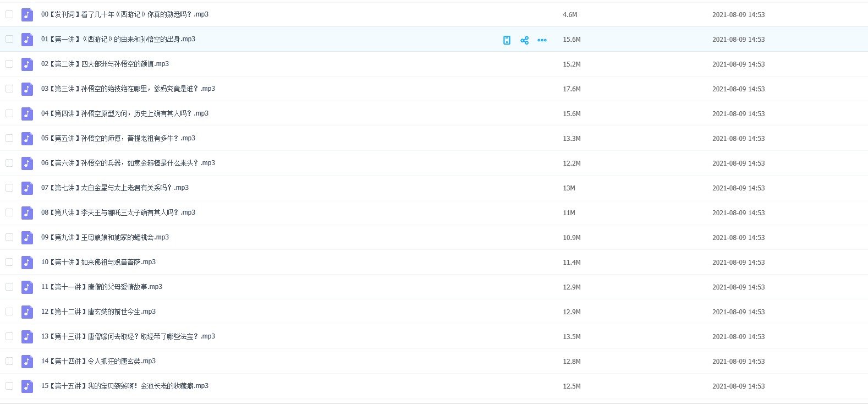Open the more options dots on file 01
This screenshot has height=404, width=868.
[x=542, y=40]
